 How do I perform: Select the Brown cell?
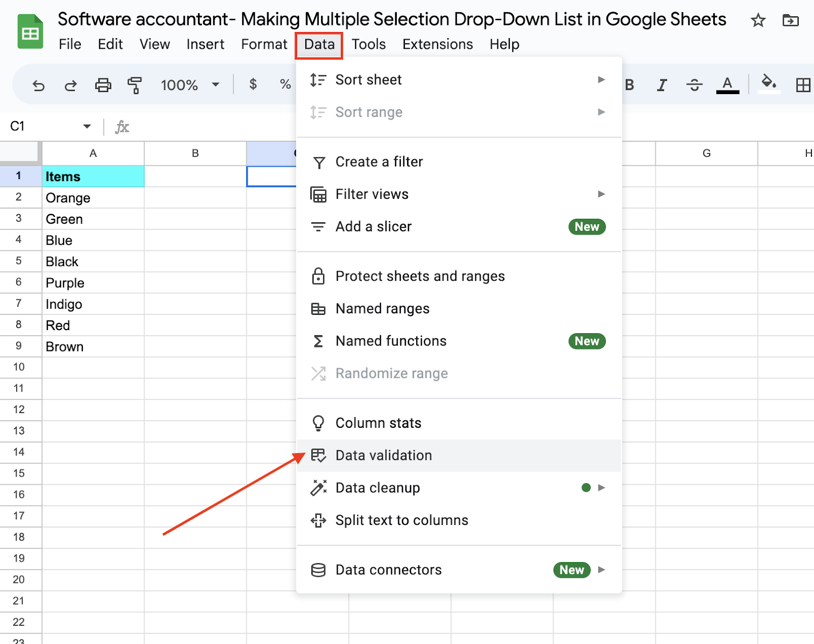click(93, 346)
